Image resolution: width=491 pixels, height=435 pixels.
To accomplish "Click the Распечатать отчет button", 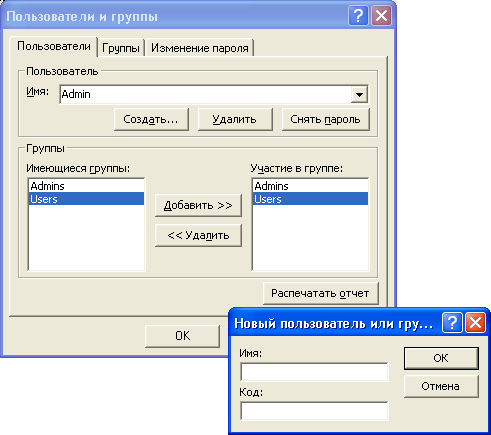I will [x=321, y=293].
